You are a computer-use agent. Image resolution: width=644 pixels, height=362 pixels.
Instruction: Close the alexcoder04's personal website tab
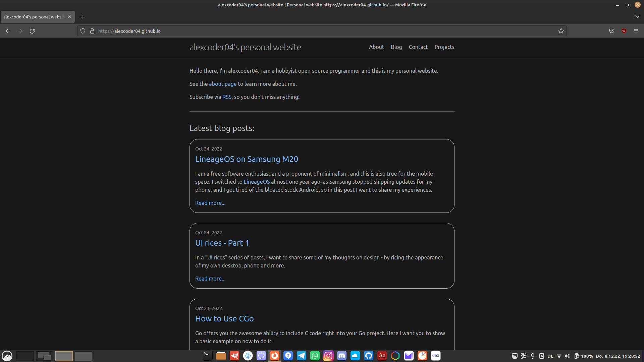pos(69,17)
